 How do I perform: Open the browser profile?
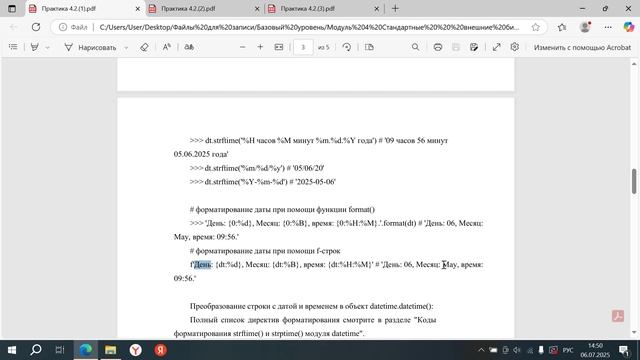(x=585, y=27)
